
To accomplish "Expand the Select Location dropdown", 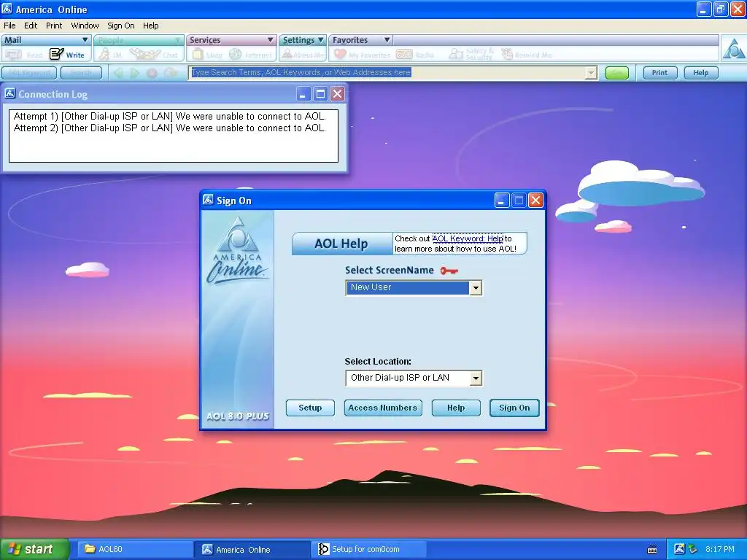I will coord(476,378).
